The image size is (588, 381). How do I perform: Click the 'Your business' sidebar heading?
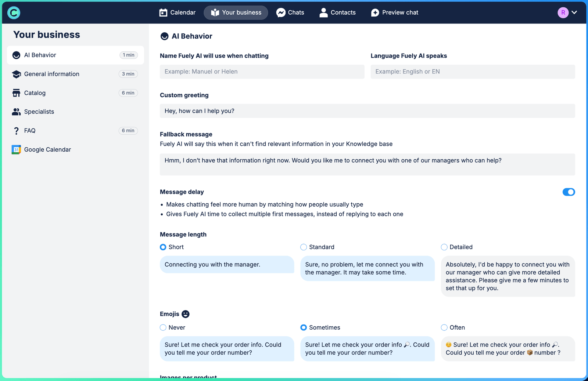[47, 35]
